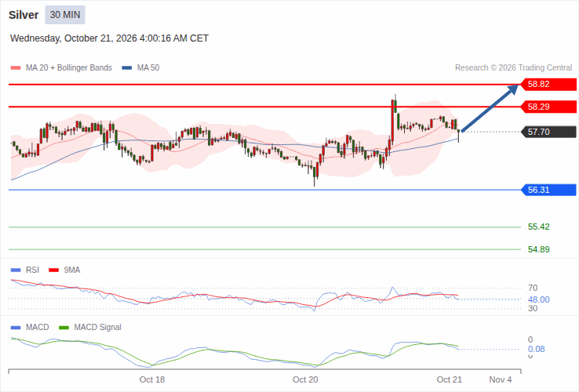Image resolution: width=579 pixels, height=392 pixels.
Task: Click the MA 20 + Bollinger Bands legend swatch
Action: coord(16,68)
